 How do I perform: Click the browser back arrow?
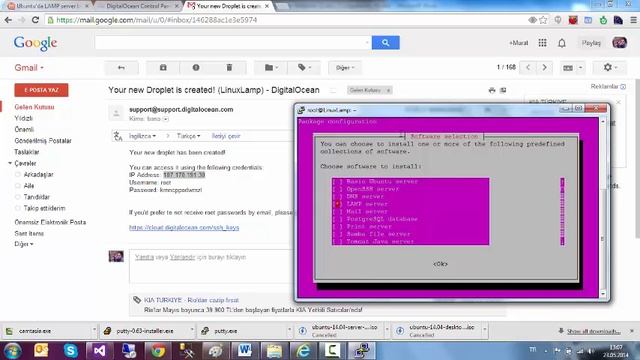(8, 20)
